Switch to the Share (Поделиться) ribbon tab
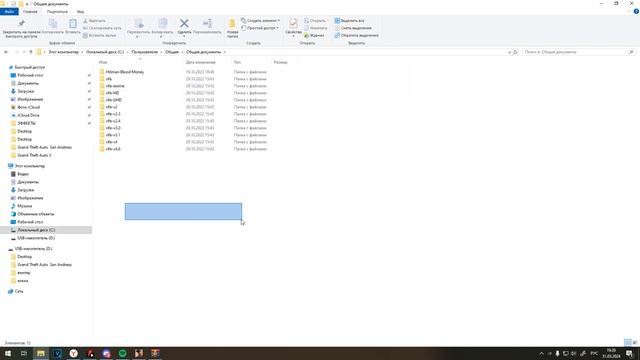Screen dimensions: 640x360 pos(57,12)
